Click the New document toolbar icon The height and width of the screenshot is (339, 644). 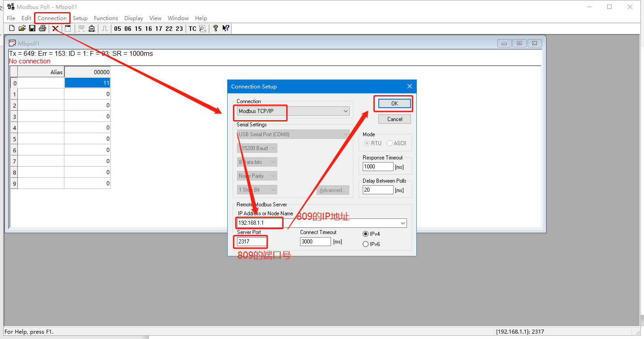[12, 29]
